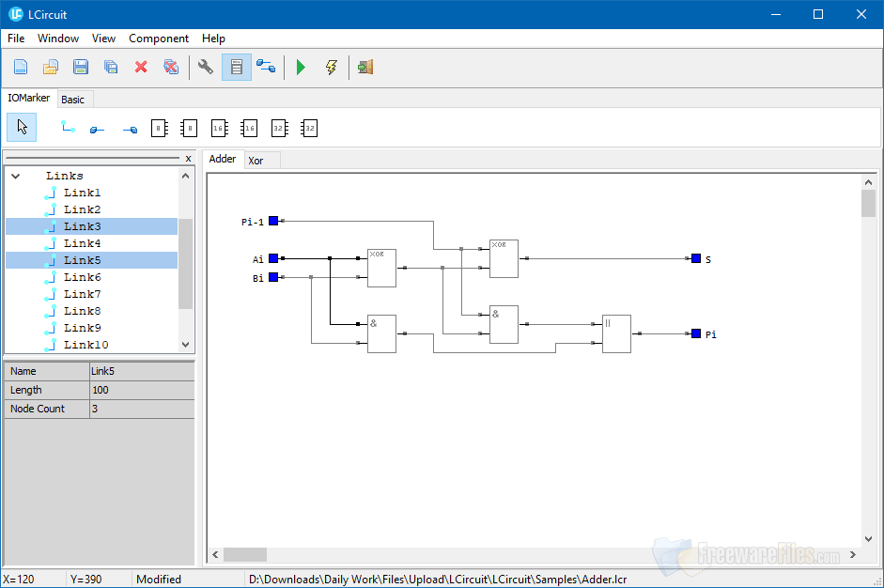Run the simulation with the green play icon

(x=301, y=67)
